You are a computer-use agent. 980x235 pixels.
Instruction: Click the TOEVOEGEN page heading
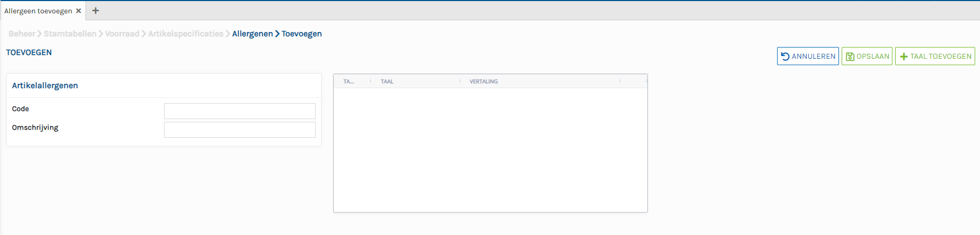(29, 52)
